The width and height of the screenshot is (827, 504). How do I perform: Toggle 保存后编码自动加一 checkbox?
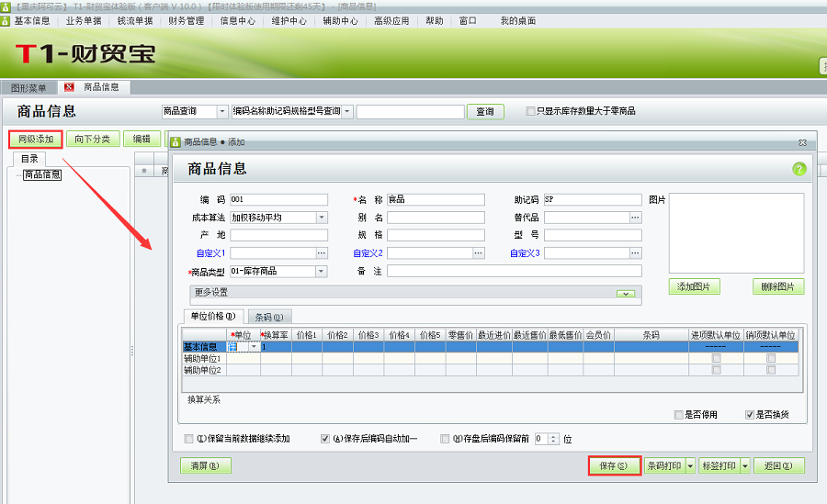[x=325, y=439]
